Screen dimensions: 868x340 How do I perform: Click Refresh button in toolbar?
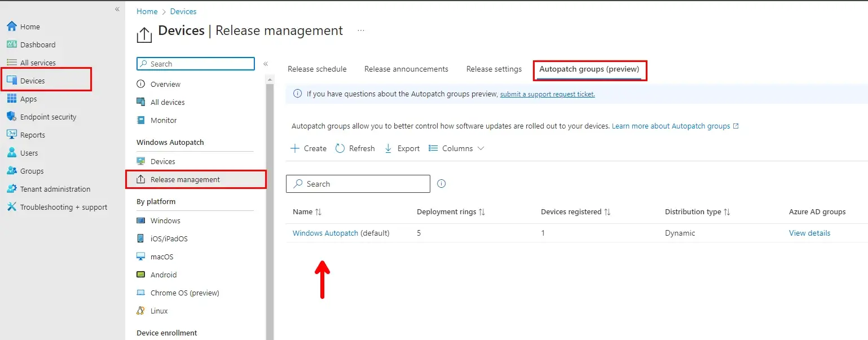355,148
